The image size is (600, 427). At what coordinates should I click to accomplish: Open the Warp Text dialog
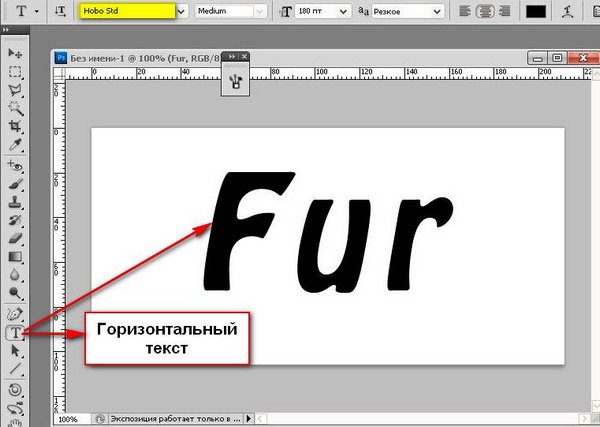[x=567, y=11]
